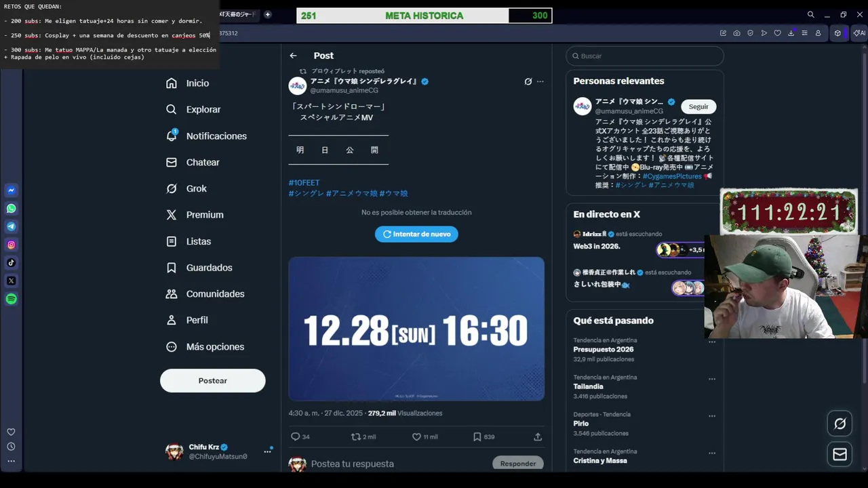Viewport: 868px width, 488px height.
Task: Open Spotify player in the Opera sidebar
Action: click(x=12, y=299)
